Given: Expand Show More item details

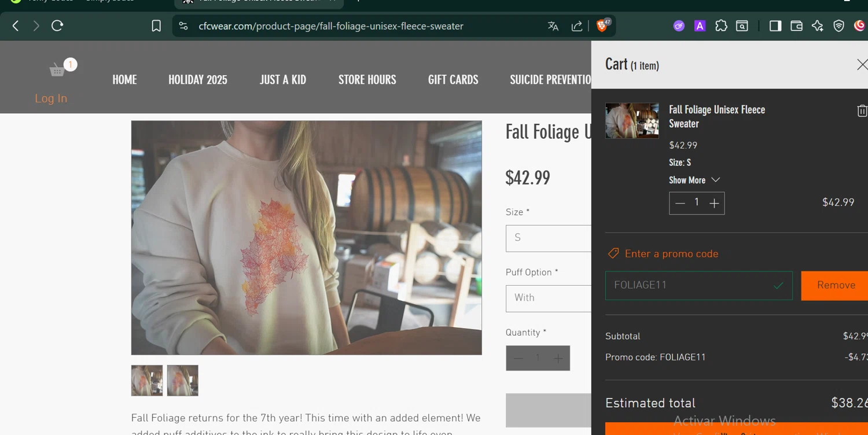Looking at the screenshot, I should pyautogui.click(x=694, y=180).
